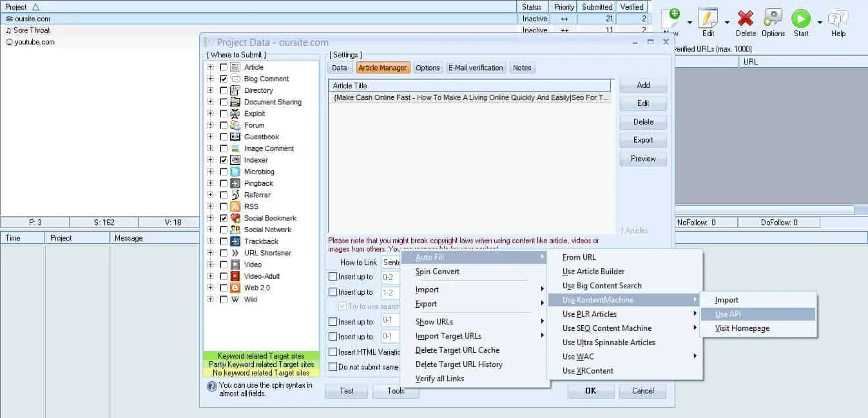The width and height of the screenshot is (868, 418).
Task: Open the dropdown arrow beside Start
Action: (x=820, y=22)
